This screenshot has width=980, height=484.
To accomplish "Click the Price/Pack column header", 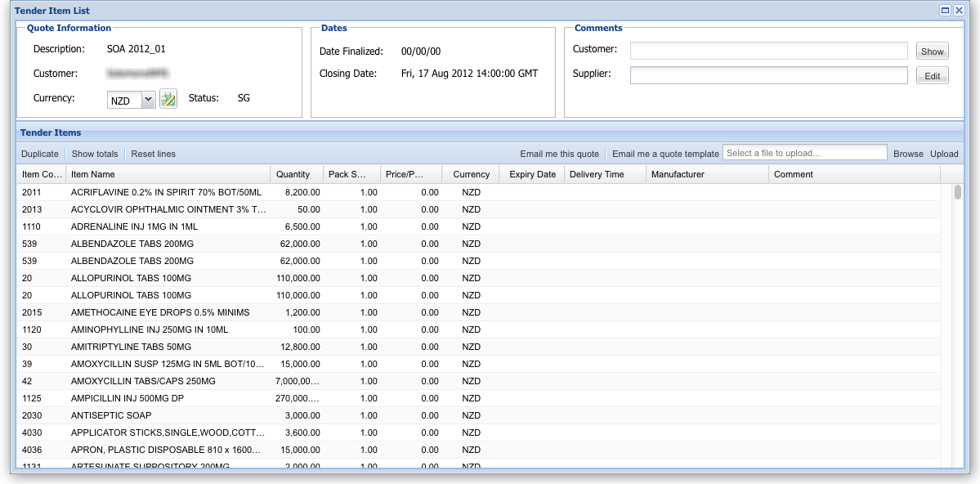I will click(410, 174).
